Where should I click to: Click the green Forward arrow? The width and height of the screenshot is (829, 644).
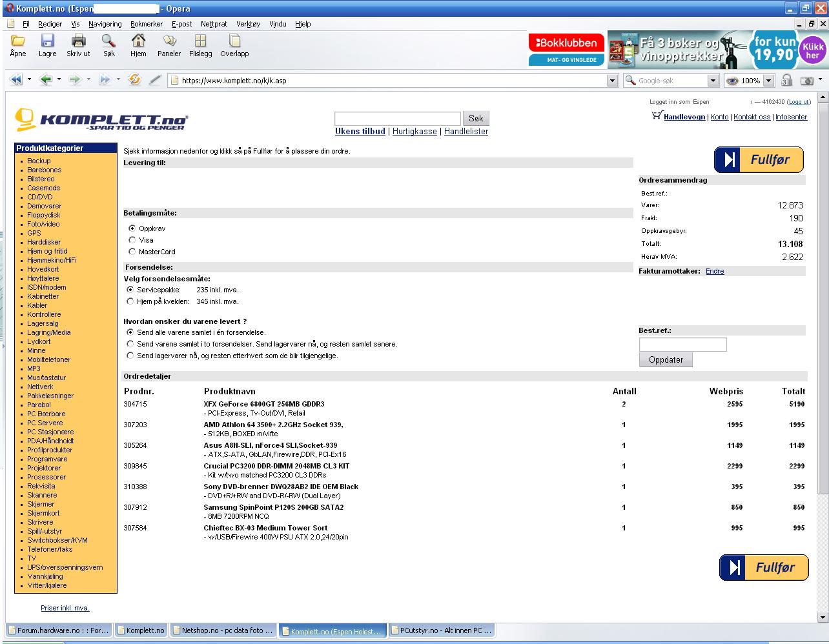(75, 80)
